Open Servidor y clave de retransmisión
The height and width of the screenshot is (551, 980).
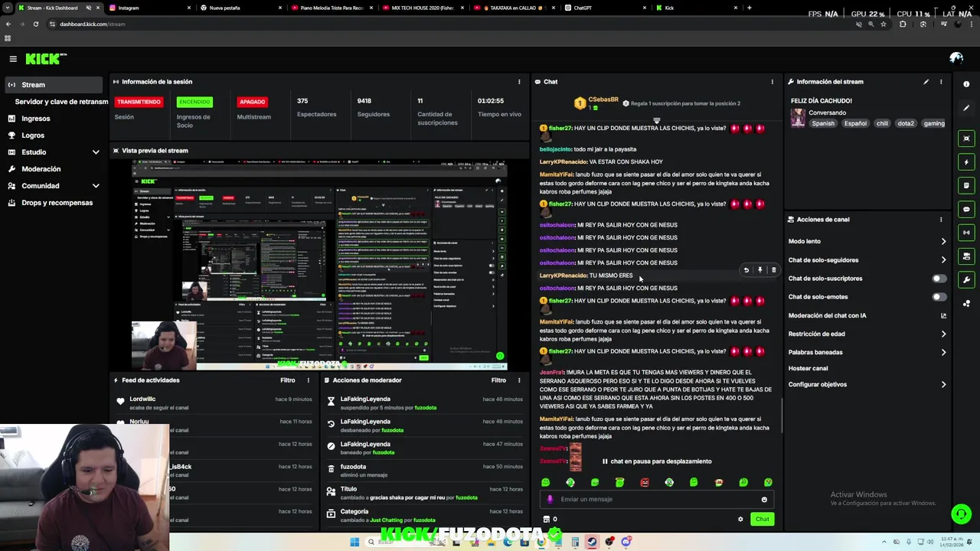tap(60, 102)
